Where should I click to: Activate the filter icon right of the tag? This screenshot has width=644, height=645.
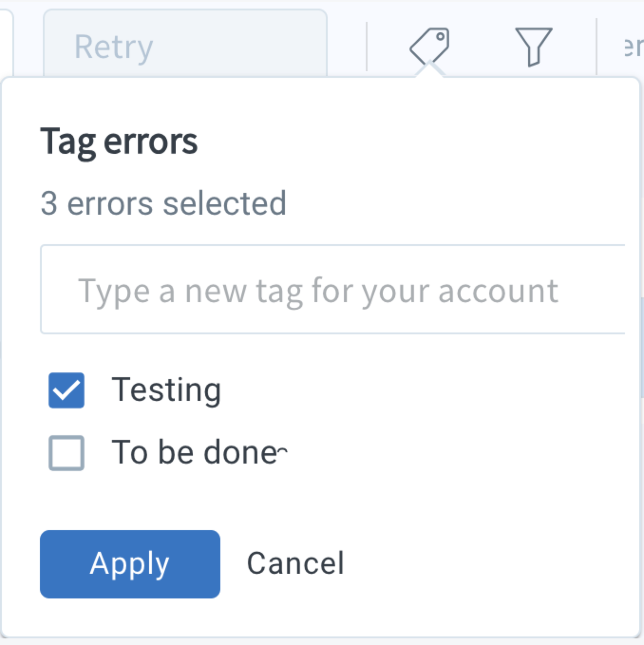click(x=533, y=47)
